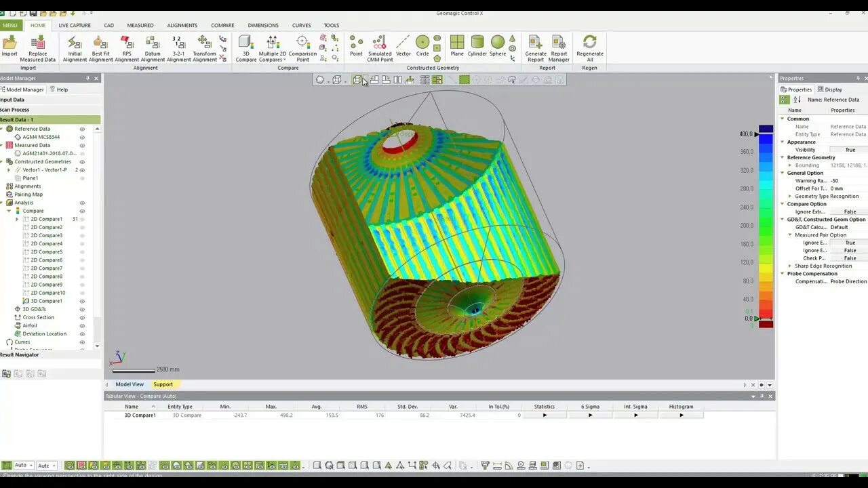Toggle visibility eye for Reference Data

click(x=82, y=129)
